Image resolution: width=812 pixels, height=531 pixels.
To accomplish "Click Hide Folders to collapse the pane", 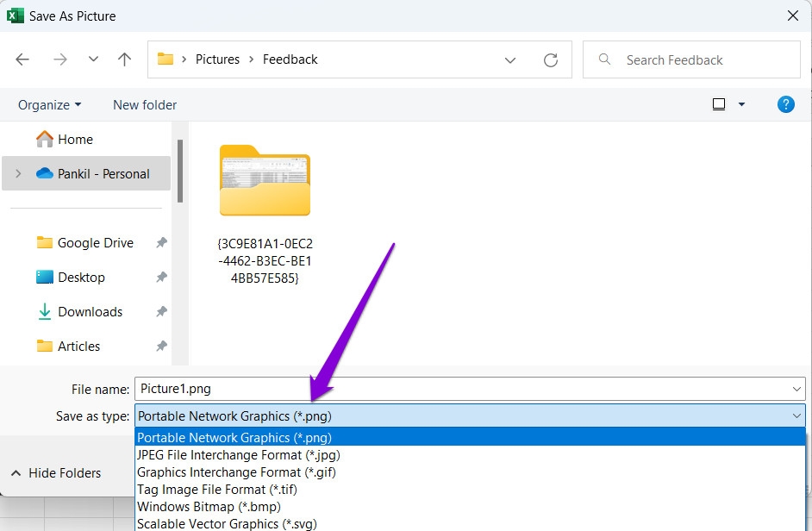I will pyautogui.click(x=56, y=473).
